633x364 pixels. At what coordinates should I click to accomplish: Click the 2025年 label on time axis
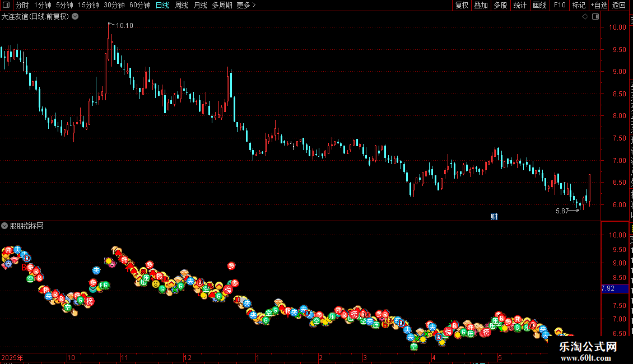pos(12,357)
